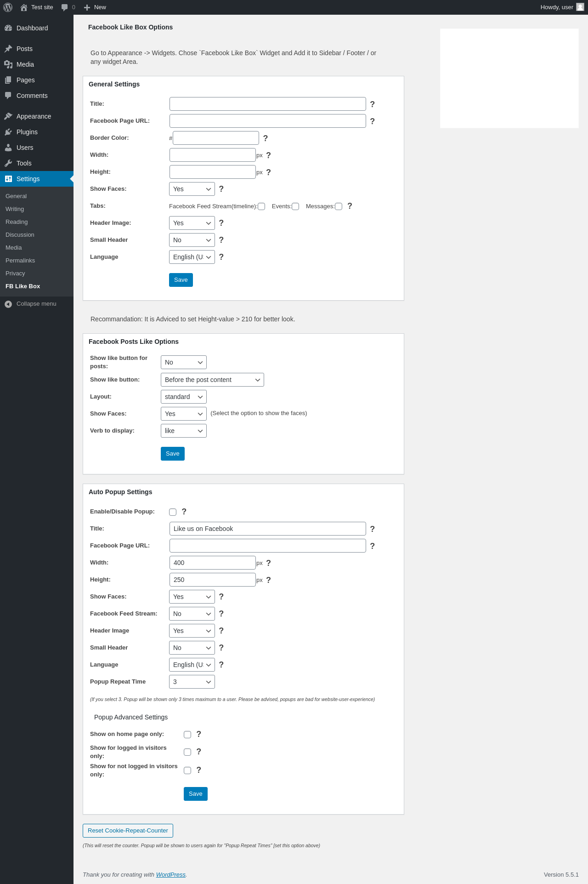Click help icon beside Facebook Feed Stream dropdown
This screenshot has width=588, height=884.
(x=221, y=614)
